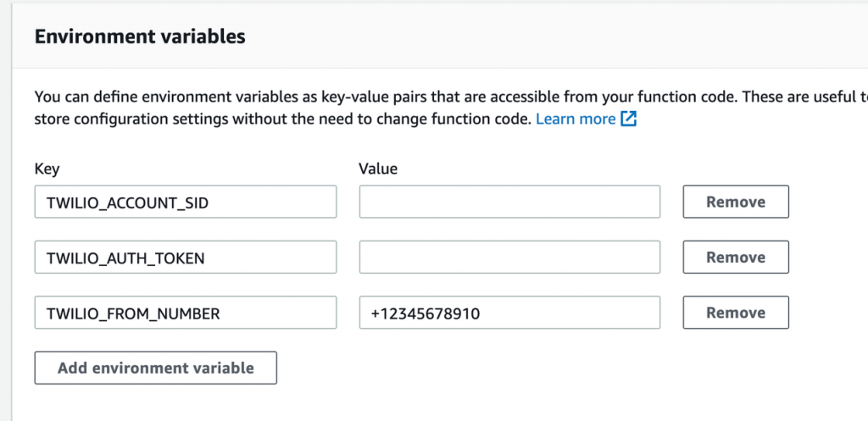The image size is (868, 421).
Task: Click blank space right of the Environment variables heading
Action: (x=551, y=36)
